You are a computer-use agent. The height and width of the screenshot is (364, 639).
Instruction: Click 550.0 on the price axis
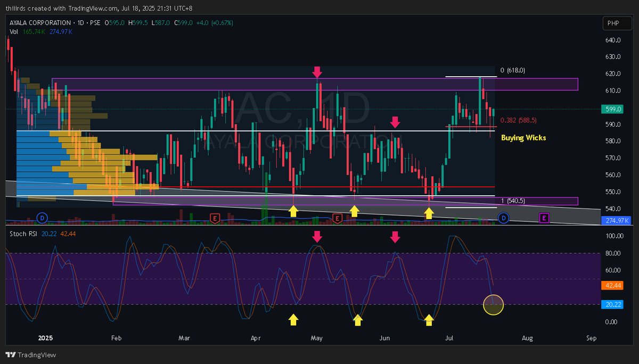click(613, 192)
